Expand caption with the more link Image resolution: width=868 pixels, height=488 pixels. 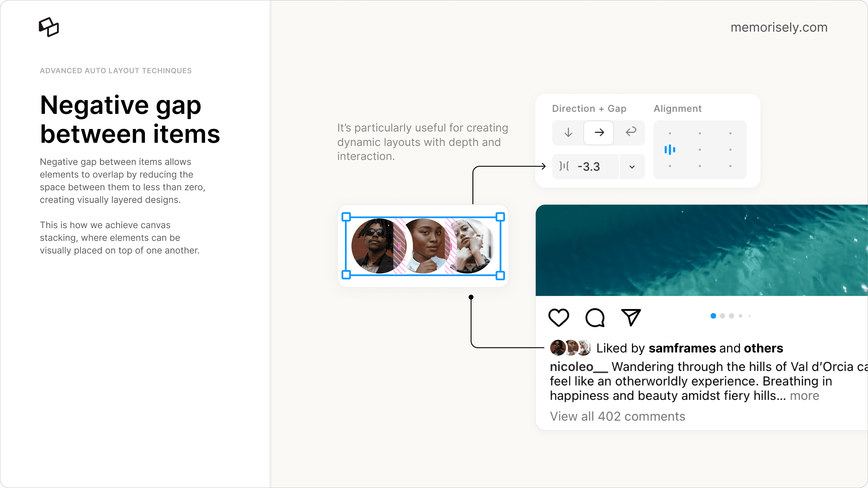click(804, 396)
